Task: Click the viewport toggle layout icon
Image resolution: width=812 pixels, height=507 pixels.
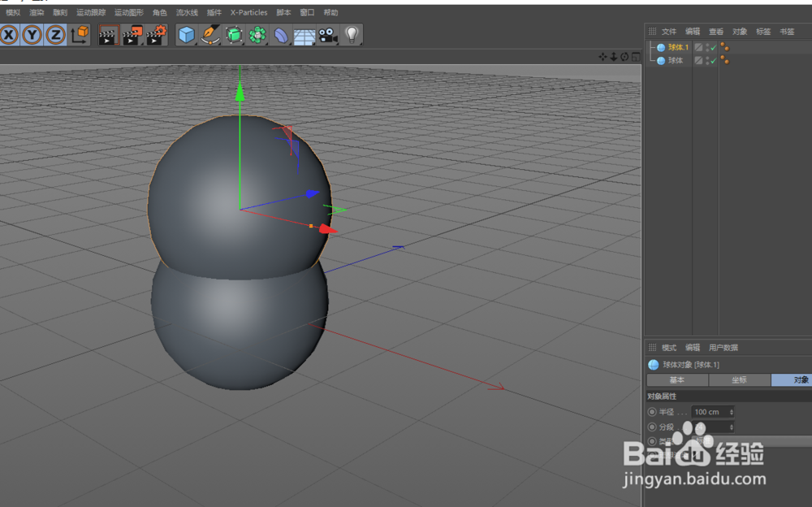Action: pyautogui.click(x=636, y=57)
